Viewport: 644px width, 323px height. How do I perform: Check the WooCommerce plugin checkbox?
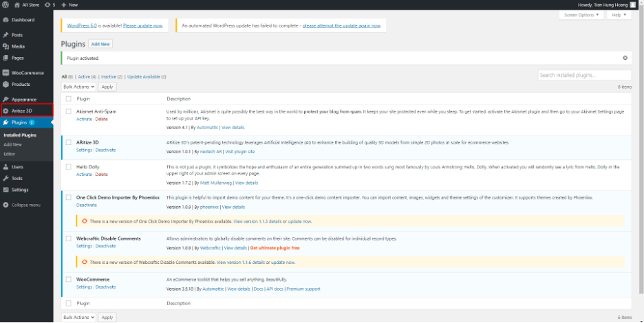pos(69,279)
